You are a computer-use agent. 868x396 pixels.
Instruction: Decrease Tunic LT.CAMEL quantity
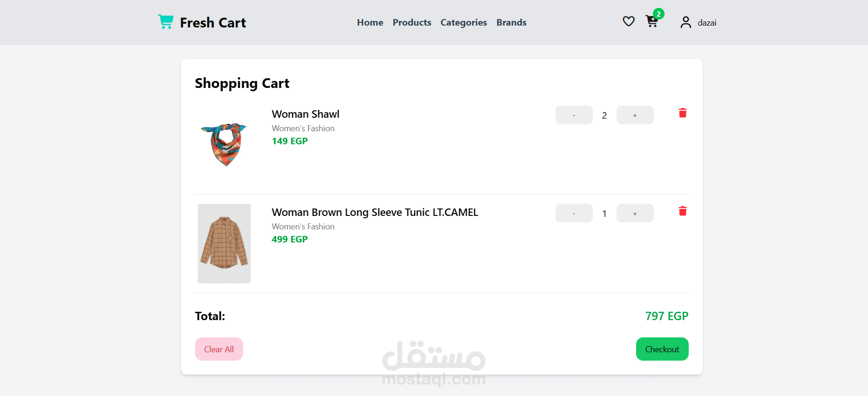[574, 214]
